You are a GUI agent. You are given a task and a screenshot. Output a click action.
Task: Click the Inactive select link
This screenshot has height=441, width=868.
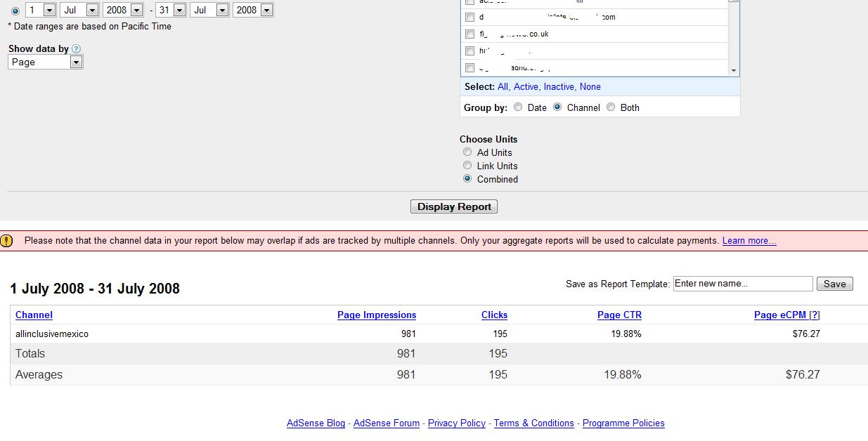(559, 87)
